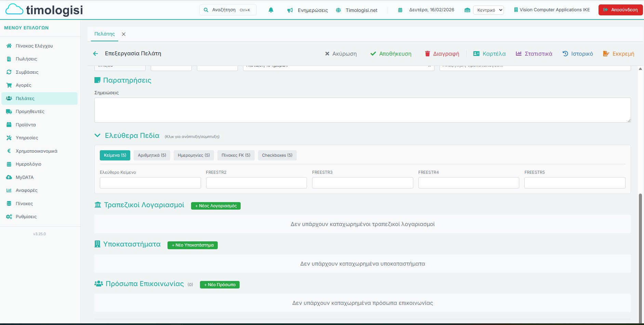
Task: Add a new bank account with Νέος Λογαριασμός
Action: click(x=216, y=206)
